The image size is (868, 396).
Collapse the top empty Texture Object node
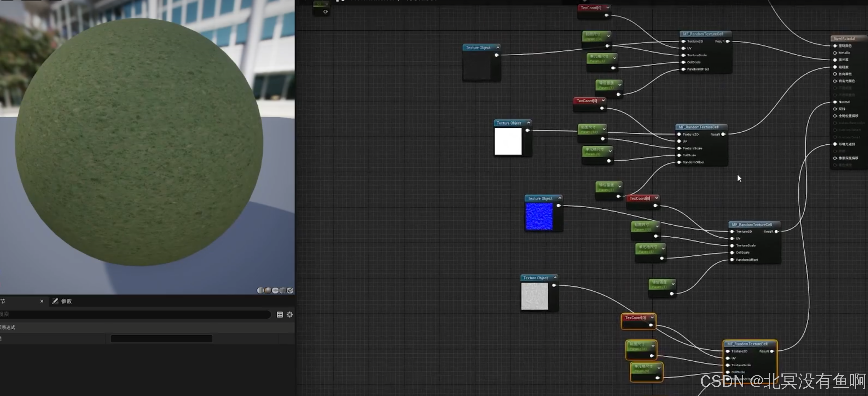click(498, 48)
